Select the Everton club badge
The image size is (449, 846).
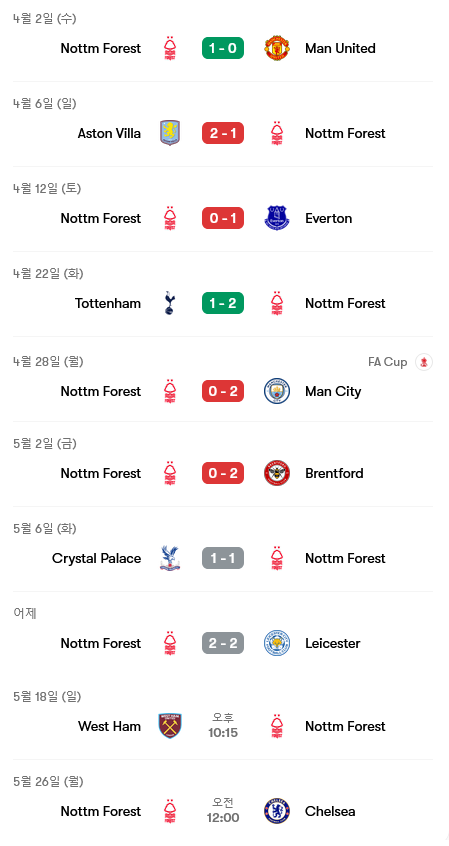277,218
